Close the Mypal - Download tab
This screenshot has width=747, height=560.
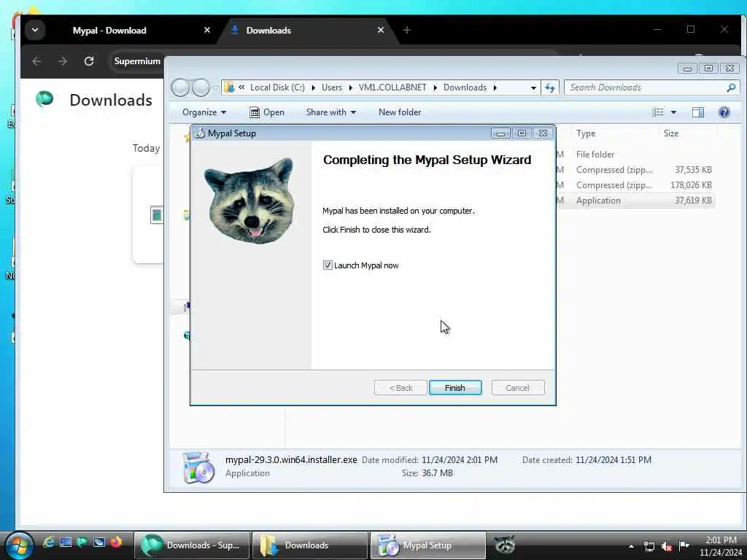(x=207, y=30)
